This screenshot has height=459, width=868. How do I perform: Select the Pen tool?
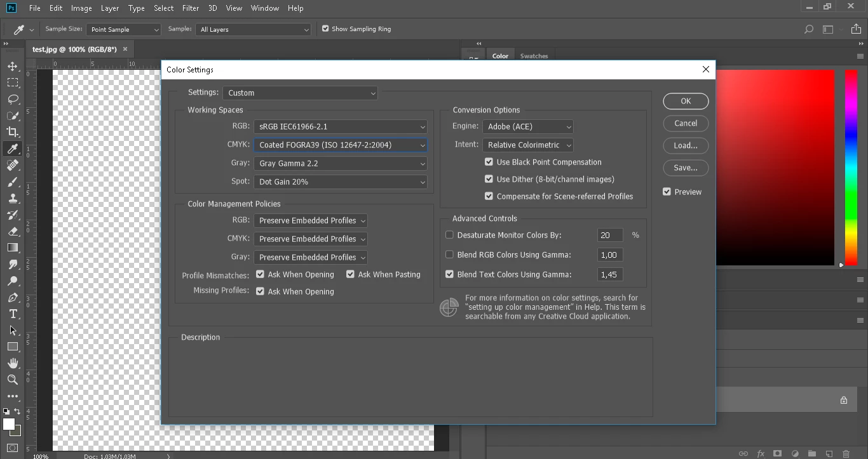pyautogui.click(x=13, y=297)
